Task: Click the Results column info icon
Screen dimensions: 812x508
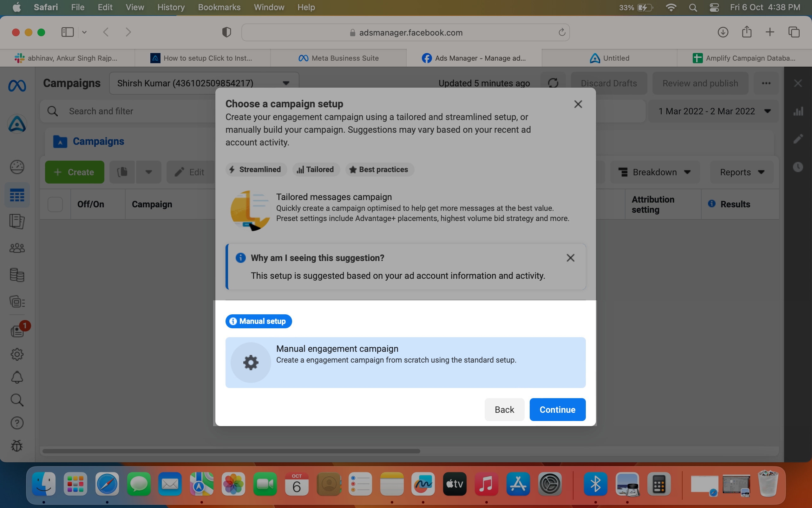Action: click(712, 204)
